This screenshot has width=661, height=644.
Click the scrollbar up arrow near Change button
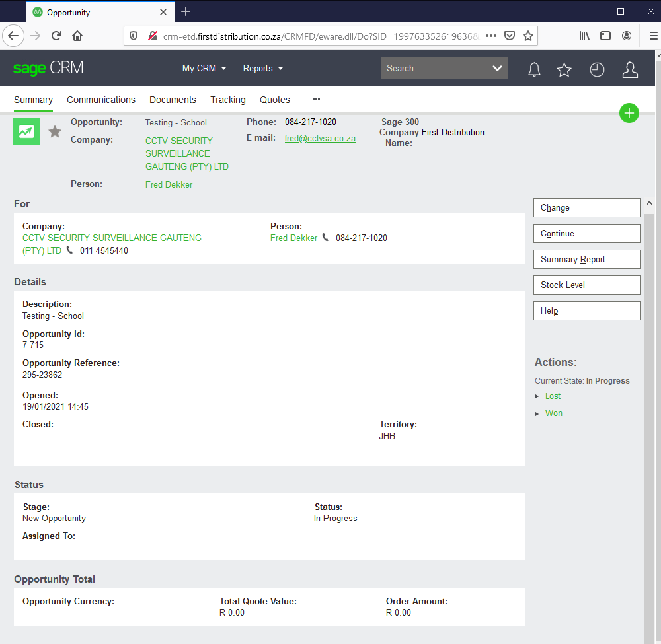pos(649,203)
